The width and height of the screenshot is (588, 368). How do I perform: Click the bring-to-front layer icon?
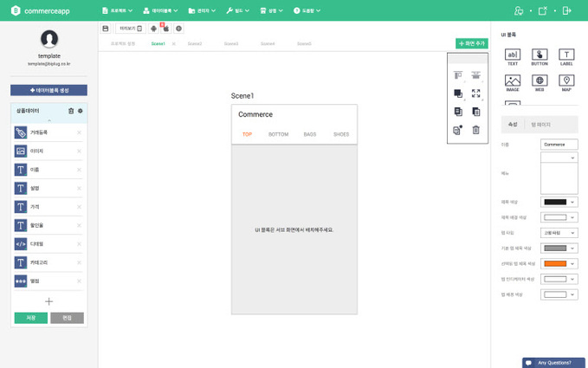(458, 93)
